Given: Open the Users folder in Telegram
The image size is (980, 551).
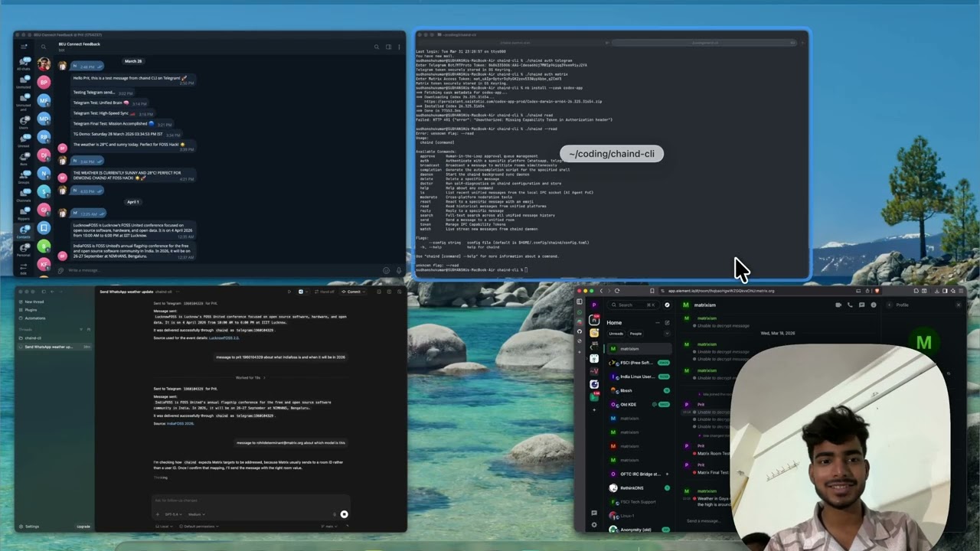Looking at the screenshot, I should point(24,122).
